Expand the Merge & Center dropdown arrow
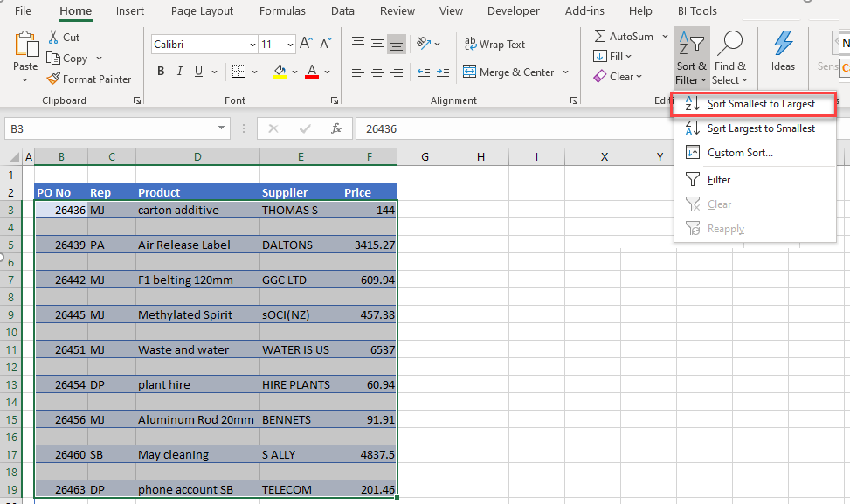This screenshot has height=504, width=850. click(x=566, y=72)
